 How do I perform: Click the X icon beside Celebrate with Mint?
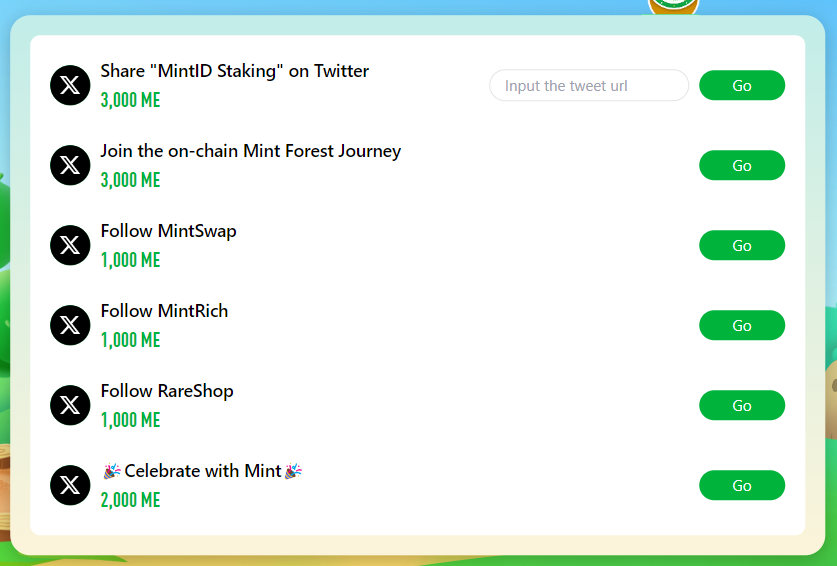(x=70, y=485)
